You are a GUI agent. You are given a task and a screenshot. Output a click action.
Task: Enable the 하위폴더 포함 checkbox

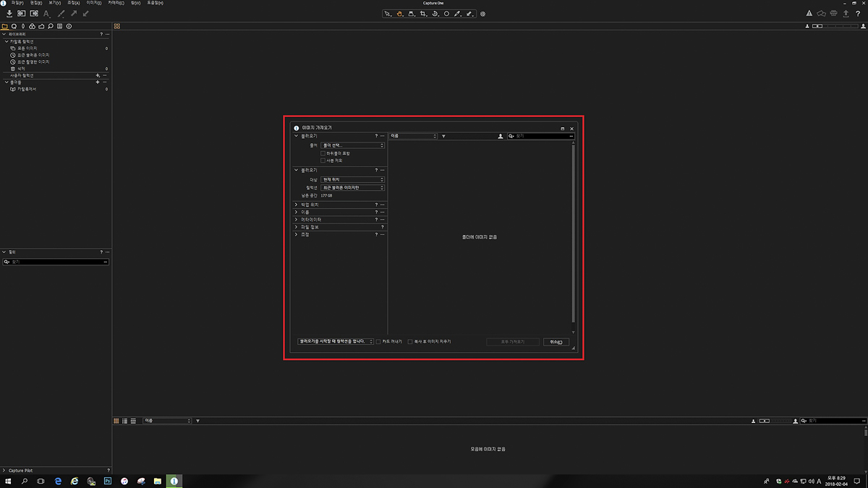(323, 153)
